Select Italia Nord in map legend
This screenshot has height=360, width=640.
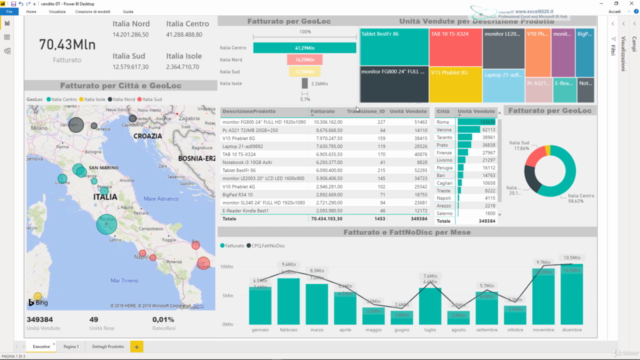(x=121, y=99)
